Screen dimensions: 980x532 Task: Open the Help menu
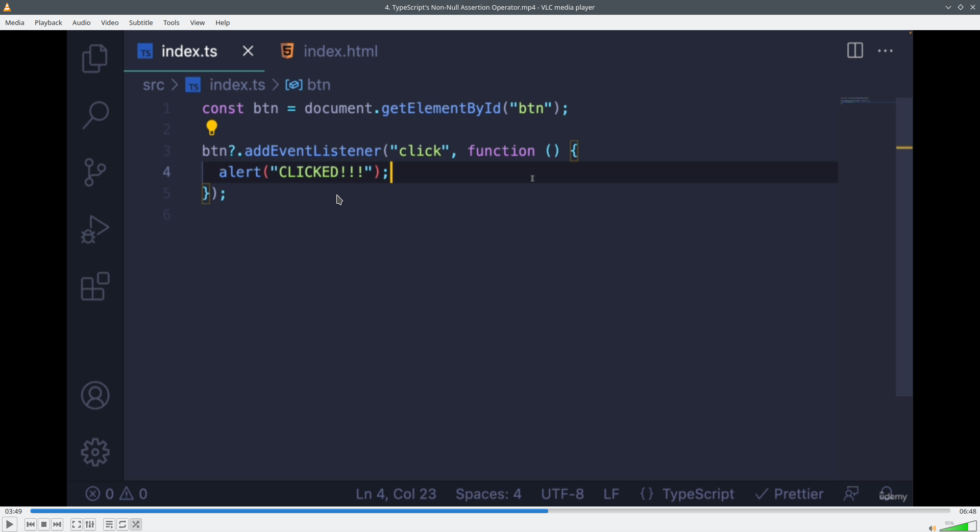tap(223, 23)
